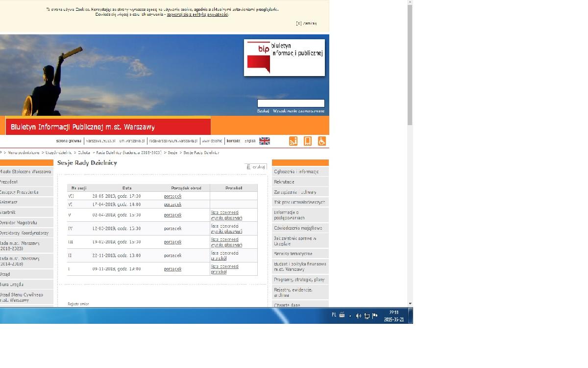Open Programy, strategie, plany item

coord(300,280)
